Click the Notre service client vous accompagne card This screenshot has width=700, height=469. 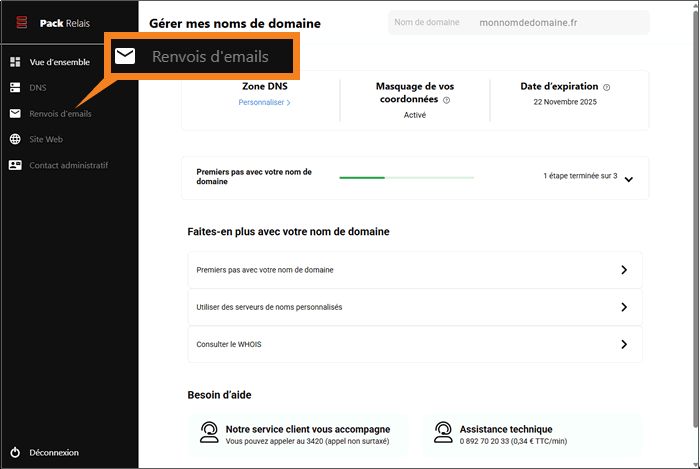click(x=298, y=435)
